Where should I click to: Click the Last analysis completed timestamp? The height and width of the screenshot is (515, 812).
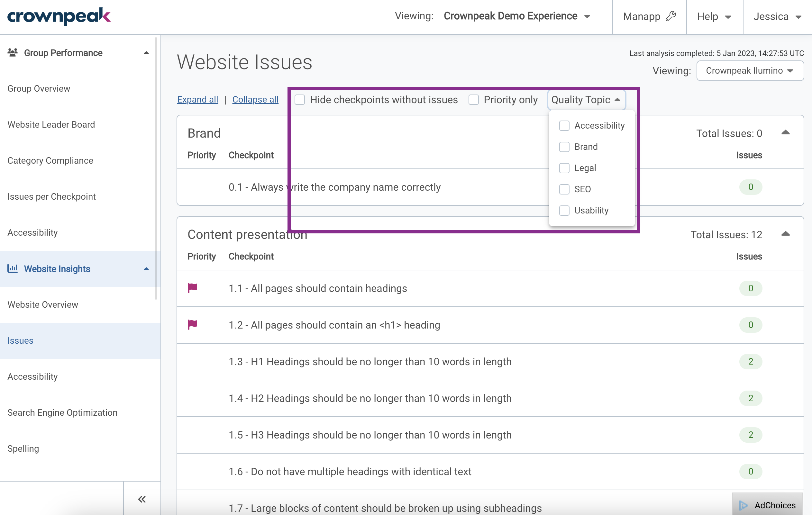[x=716, y=53]
